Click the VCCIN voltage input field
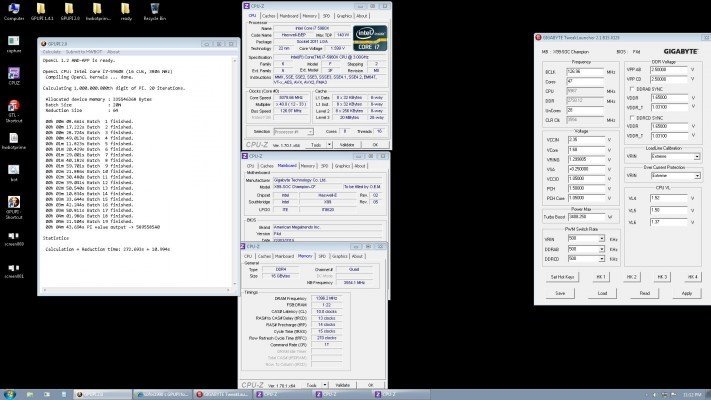This screenshot has width=711, height=400. coord(586,140)
